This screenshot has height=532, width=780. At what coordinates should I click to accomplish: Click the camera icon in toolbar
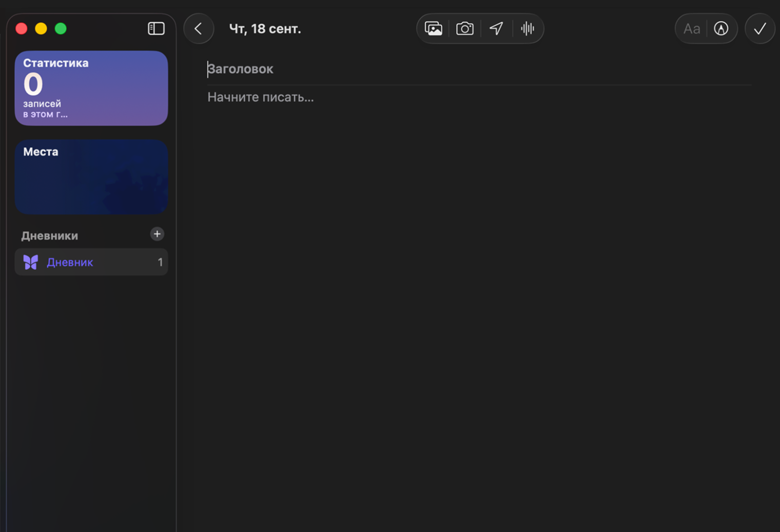(465, 29)
